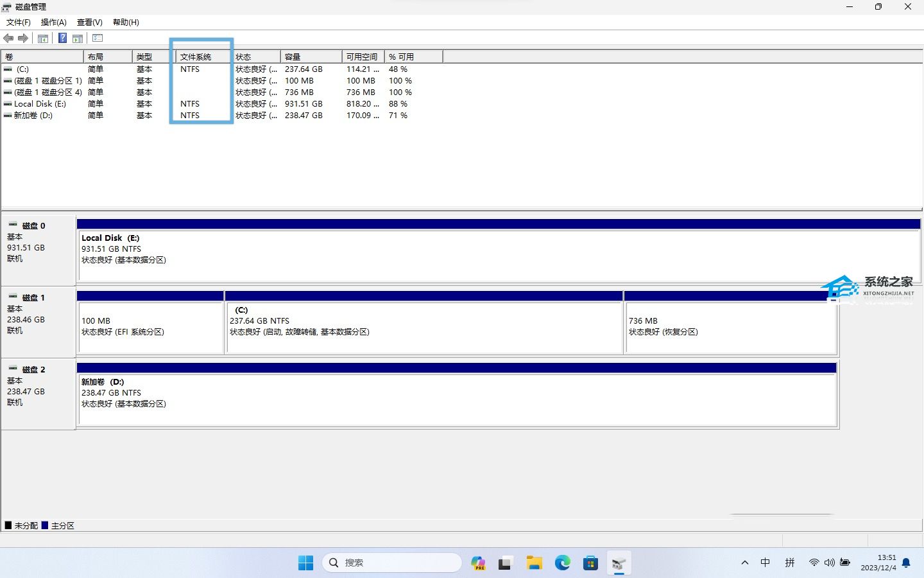Toggle the action pane visibility toolbar button
Screen dimensions: 924x578
pyautogui.click(x=78, y=38)
